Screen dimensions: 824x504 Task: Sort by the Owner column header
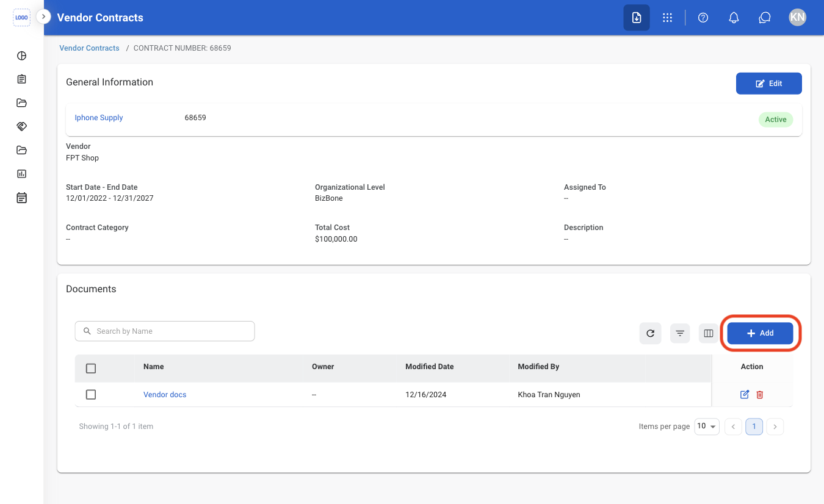[323, 367]
